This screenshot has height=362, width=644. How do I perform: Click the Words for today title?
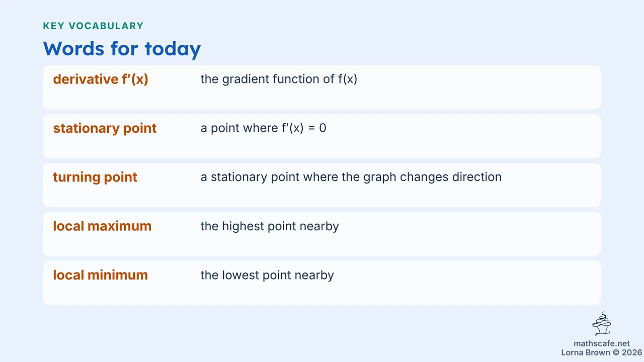tap(122, 49)
